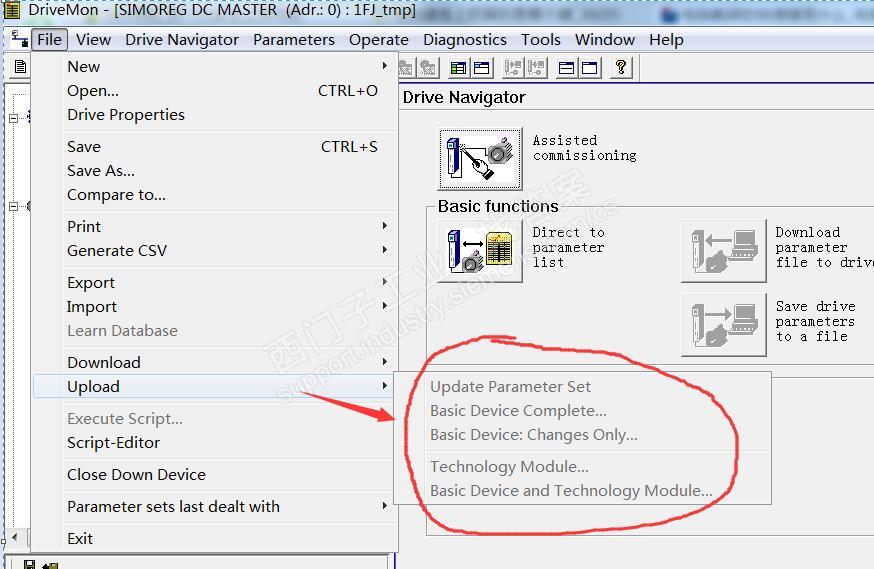Click Basic Device: Changes Only... entry
874x569 pixels.
583,434
